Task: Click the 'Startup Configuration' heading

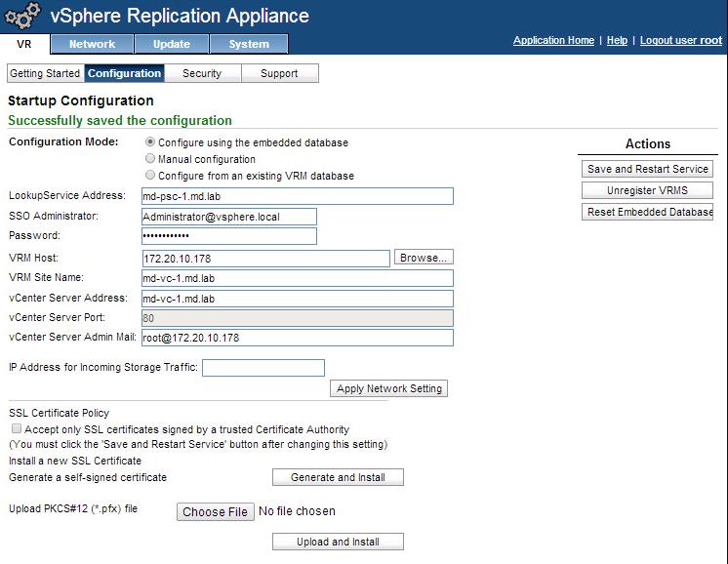Action: coord(81,101)
